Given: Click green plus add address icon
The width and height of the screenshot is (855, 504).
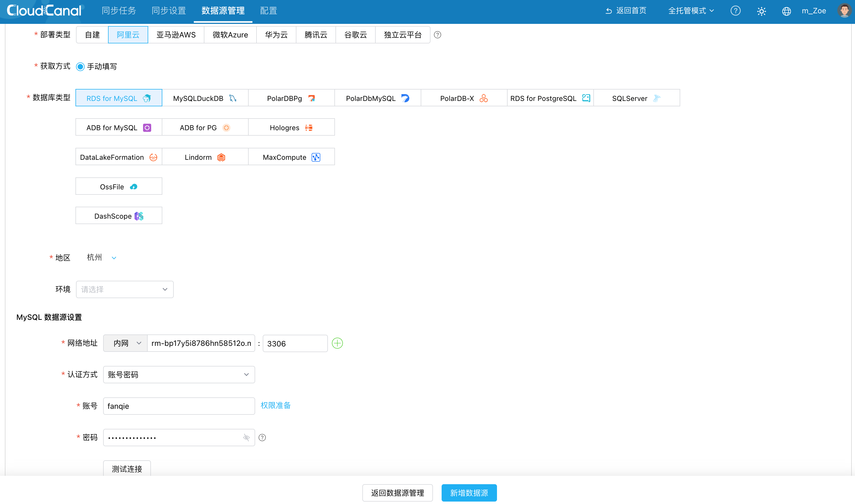Looking at the screenshot, I should point(337,343).
